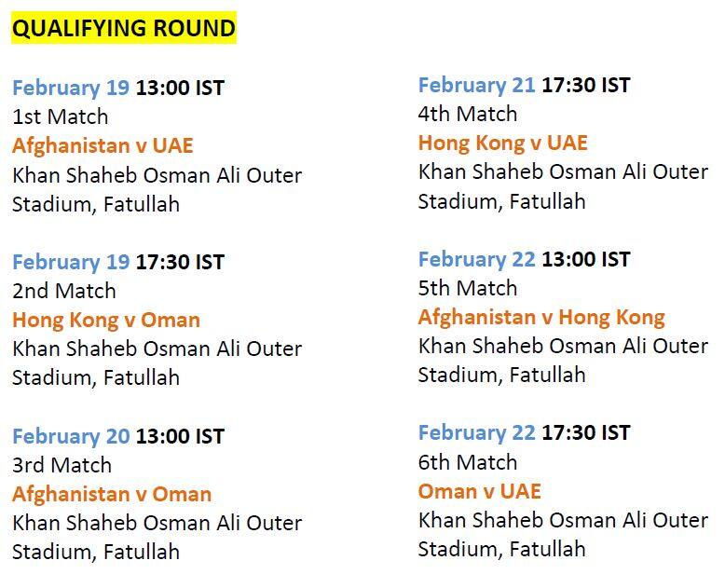Select the February 21 date
This screenshot has height=588, width=725.
pyautogui.click(x=477, y=86)
